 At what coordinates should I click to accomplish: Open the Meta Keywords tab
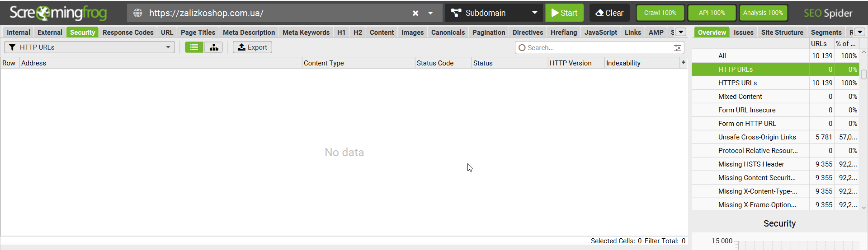[x=306, y=32]
